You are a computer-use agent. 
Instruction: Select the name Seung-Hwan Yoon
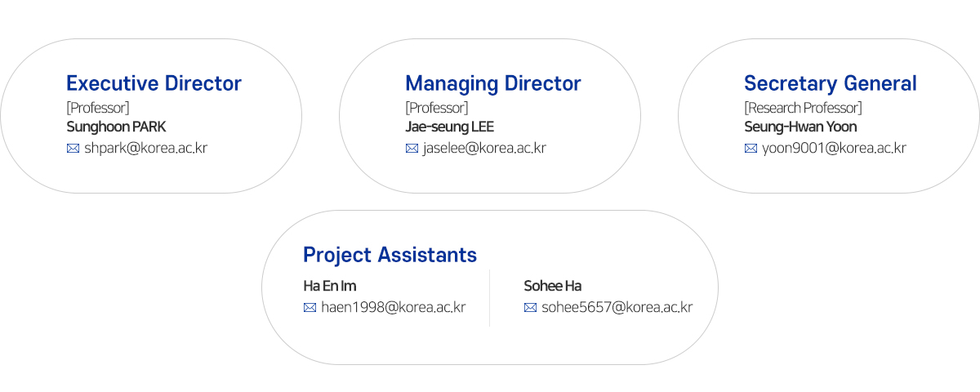tap(800, 127)
